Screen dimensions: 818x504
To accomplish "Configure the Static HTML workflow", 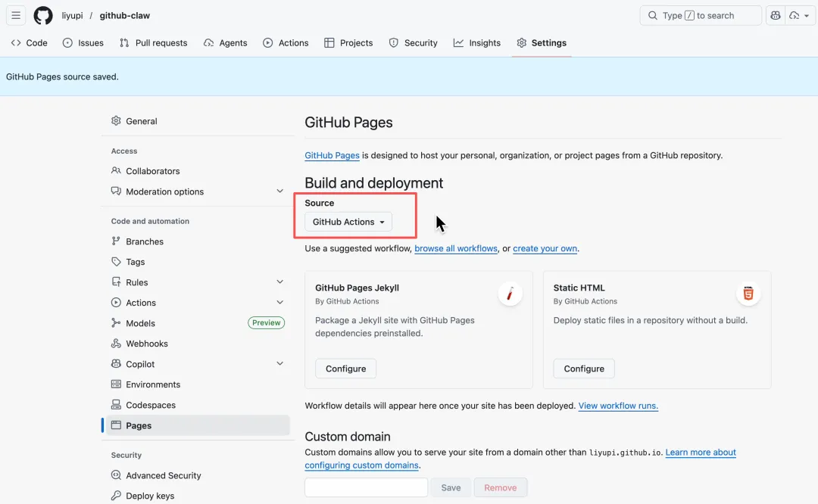I will click(584, 369).
